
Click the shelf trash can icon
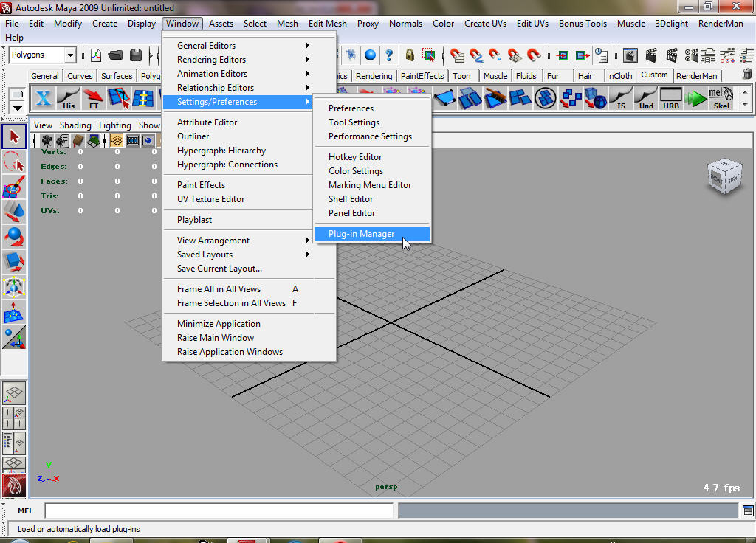(x=747, y=75)
